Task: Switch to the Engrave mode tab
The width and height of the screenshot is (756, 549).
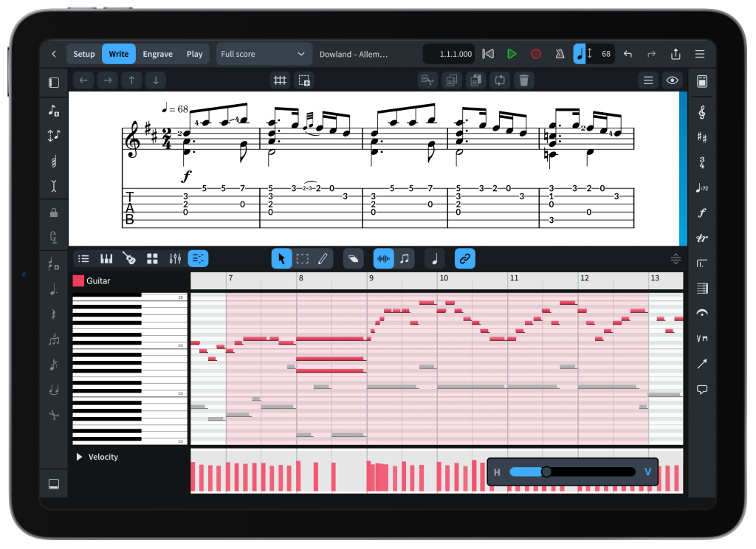Action: (157, 54)
